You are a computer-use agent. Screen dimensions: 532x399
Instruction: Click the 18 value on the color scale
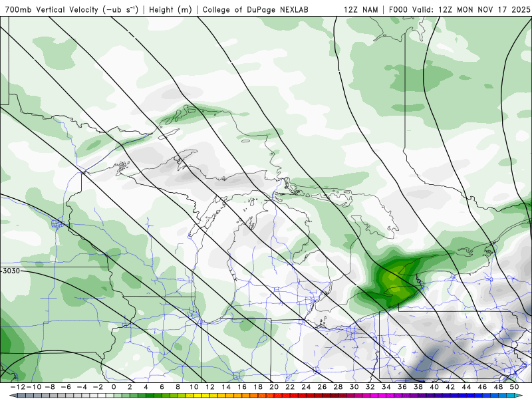point(258,387)
